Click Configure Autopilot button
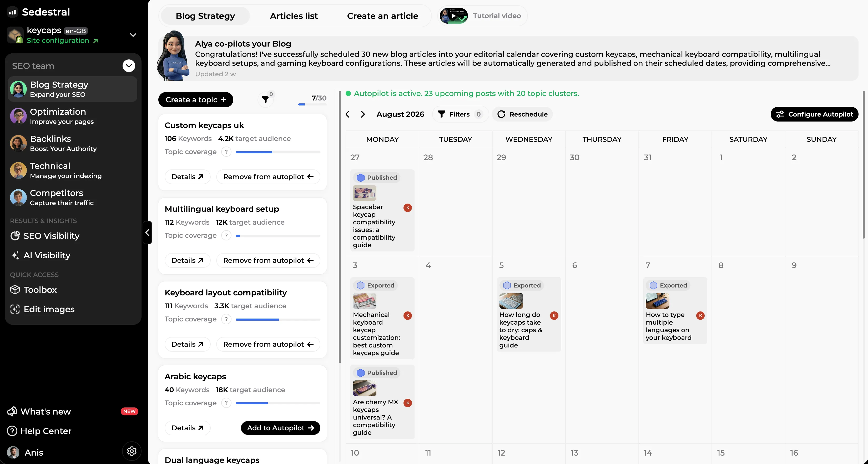Screen dimensions: 868x464 pyautogui.click(x=814, y=114)
